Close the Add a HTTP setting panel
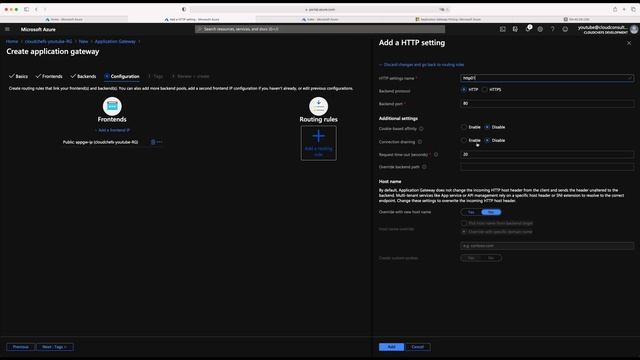The height and width of the screenshot is (360, 640). (x=629, y=43)
